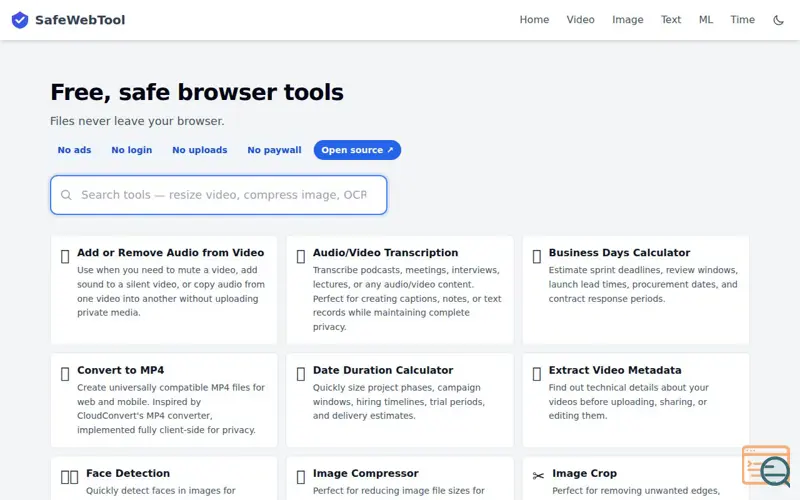Click the Open source button
This screenshot has height=500, width=800.
pos(357,150)
